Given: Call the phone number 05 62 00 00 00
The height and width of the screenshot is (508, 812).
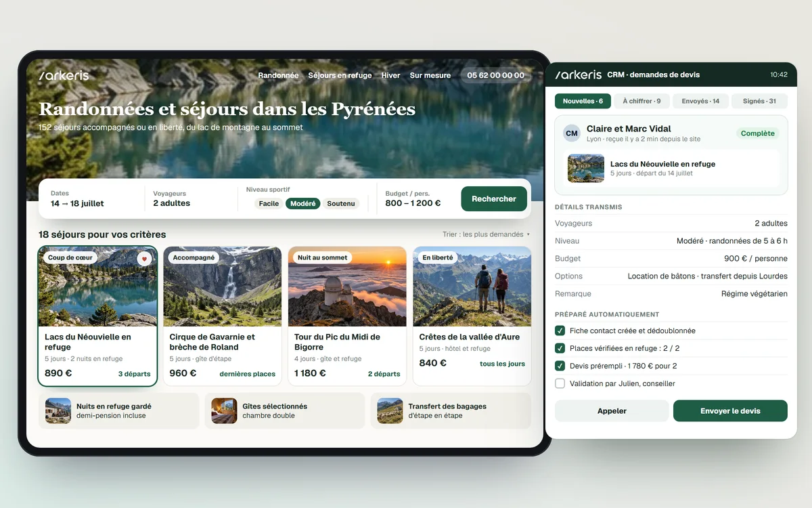Looking at the screenshot, I should click(x=495, y=75).
